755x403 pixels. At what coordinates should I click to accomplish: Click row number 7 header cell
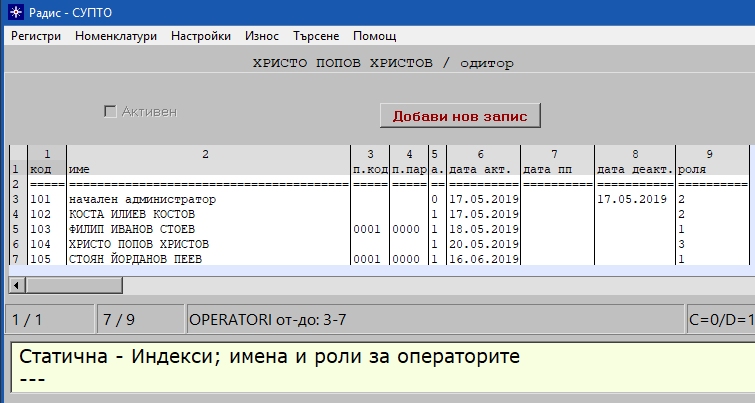(16, 259)
